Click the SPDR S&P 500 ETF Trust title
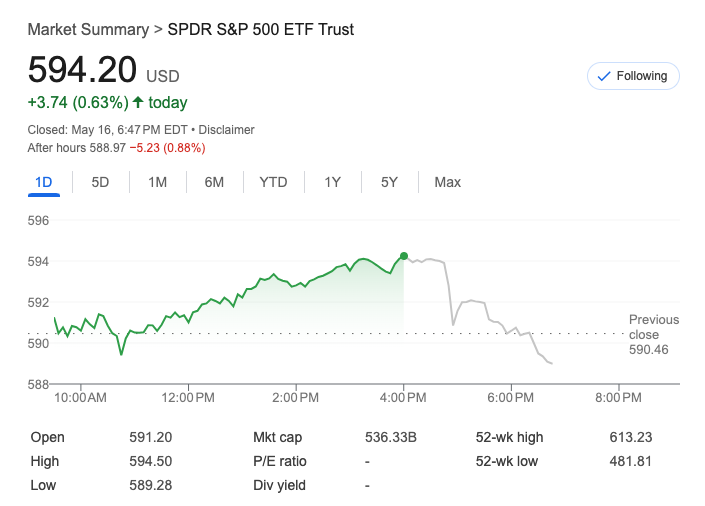This screenshot has width=705, height=506. (x=260, y=29)
